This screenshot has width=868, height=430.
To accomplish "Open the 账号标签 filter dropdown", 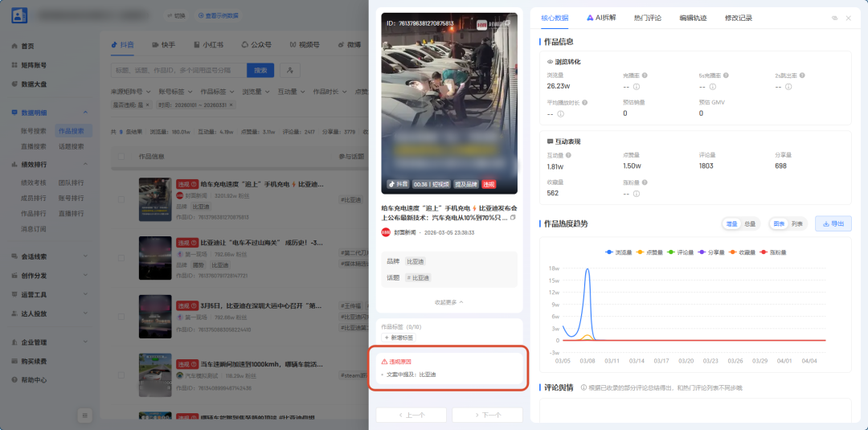I will tap(175, 92).
